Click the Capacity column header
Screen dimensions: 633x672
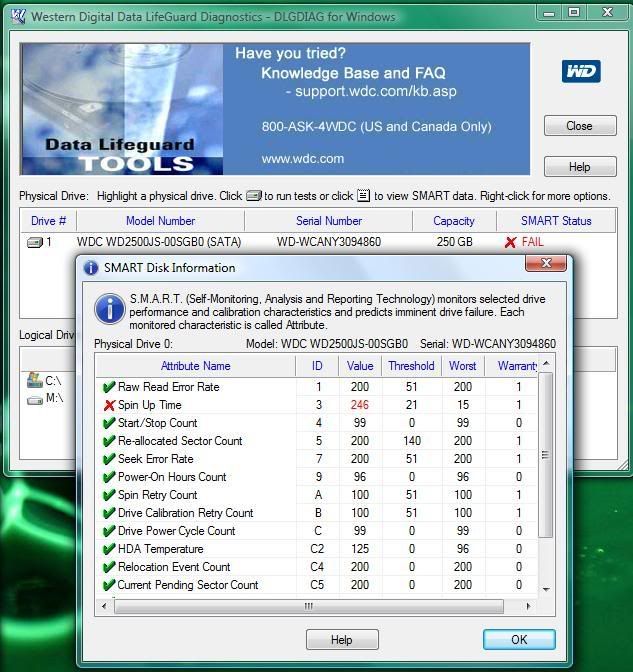454,221
